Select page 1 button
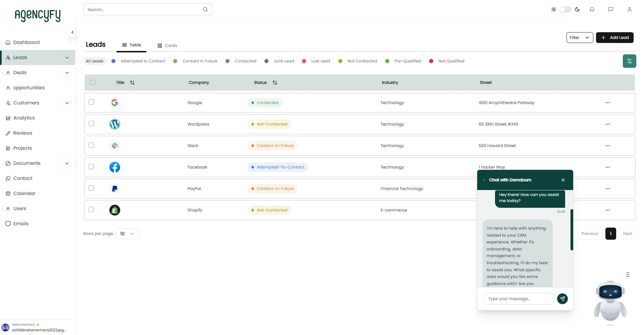 (611, 234)
